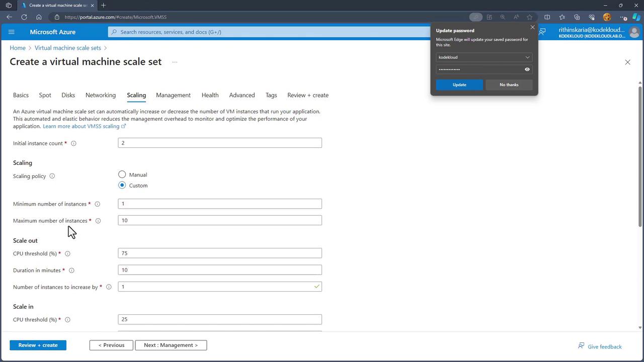Click the Initial instance count field

point(220,143)
